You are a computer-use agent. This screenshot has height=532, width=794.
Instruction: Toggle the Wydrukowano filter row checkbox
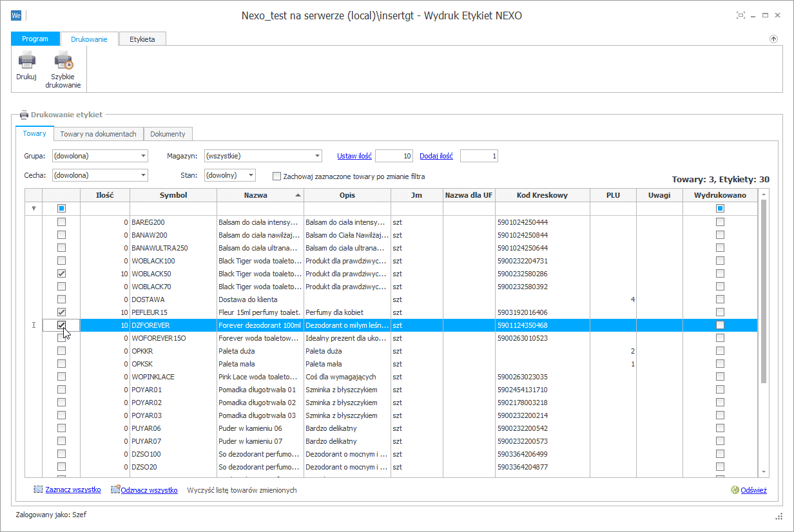pyautogui.click(x=720, y=208)
